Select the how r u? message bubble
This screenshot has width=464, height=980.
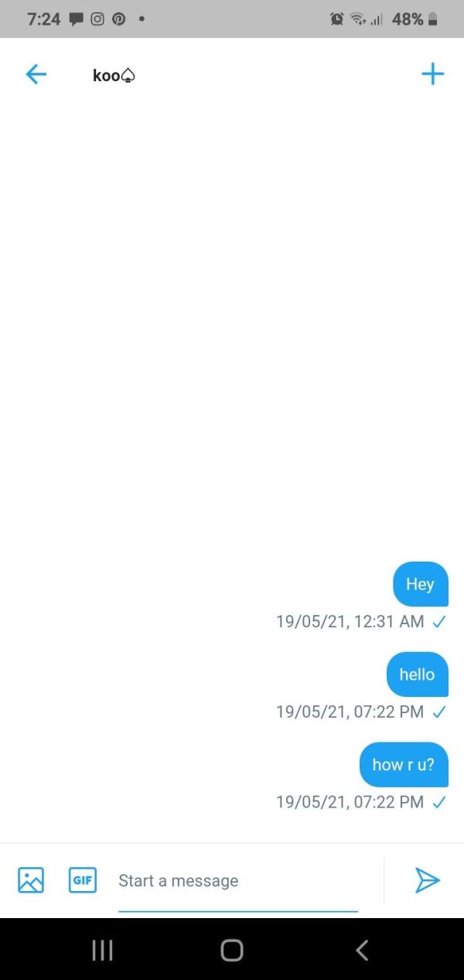point(404,765)
